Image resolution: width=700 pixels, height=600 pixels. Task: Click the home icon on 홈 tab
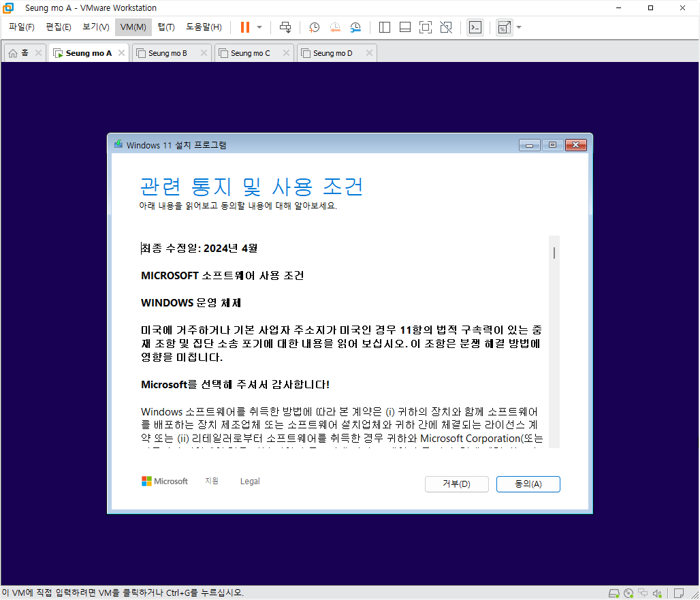tap(13, 53)
